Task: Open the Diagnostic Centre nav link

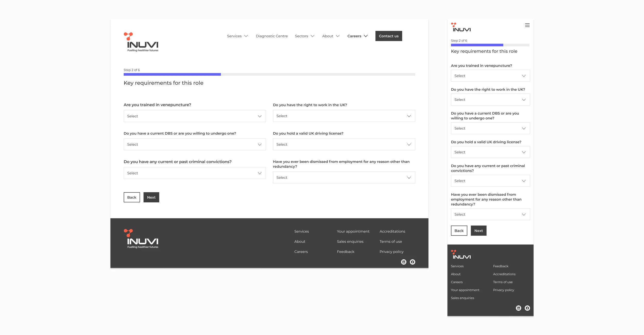Action: point(272,36)
